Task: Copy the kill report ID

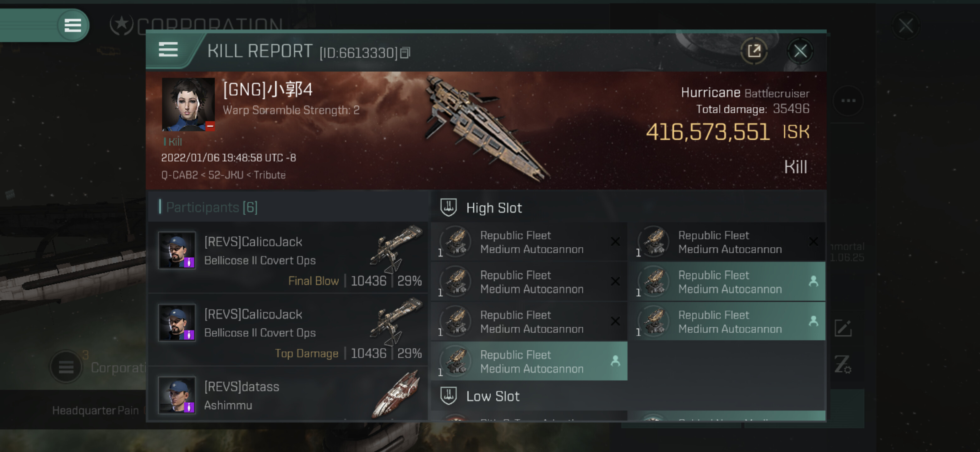Action: point(406,53)
